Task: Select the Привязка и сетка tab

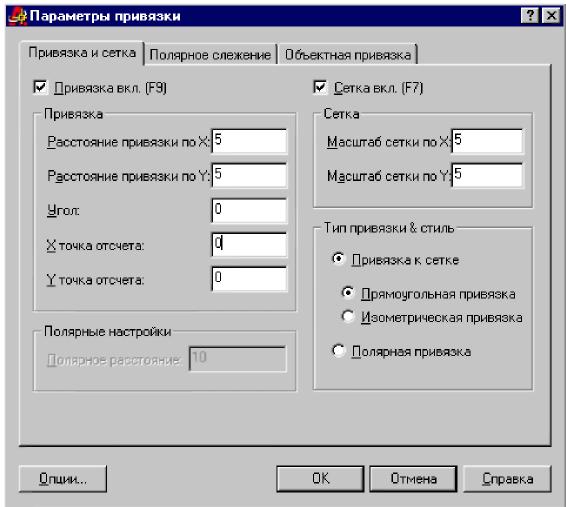Action: coord(82,53)
